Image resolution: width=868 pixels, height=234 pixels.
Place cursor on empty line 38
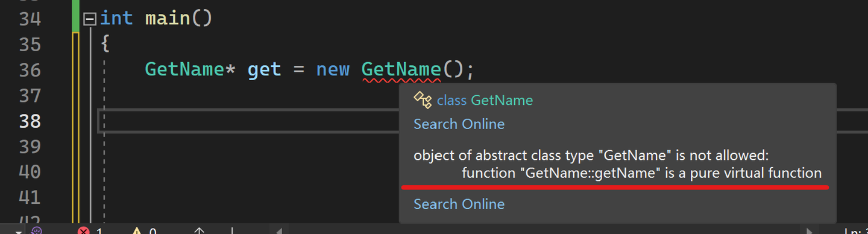(x=247, y=121)
